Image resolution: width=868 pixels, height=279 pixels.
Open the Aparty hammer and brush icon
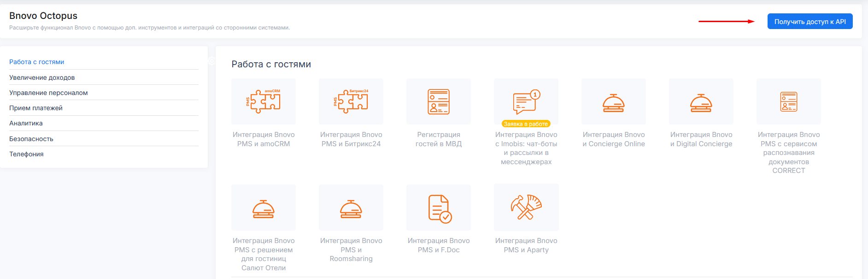click(526, 208)
